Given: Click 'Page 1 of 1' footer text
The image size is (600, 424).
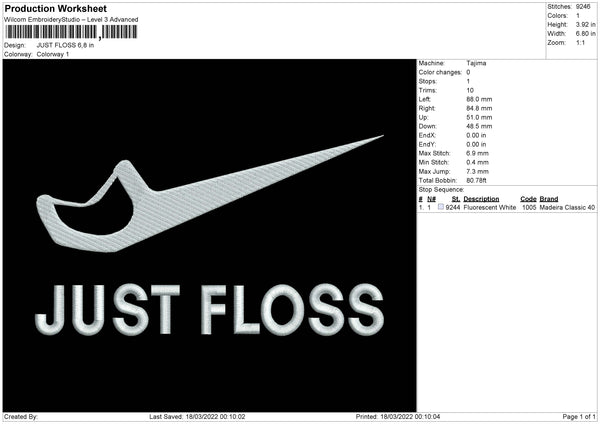Looking at the screenshot, I should pos(579,417).
